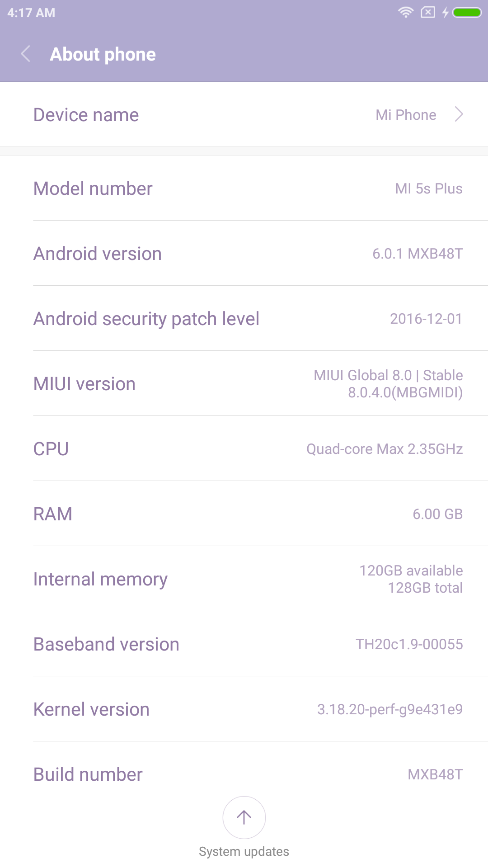Tap the MIUI version row

(244, 384)
